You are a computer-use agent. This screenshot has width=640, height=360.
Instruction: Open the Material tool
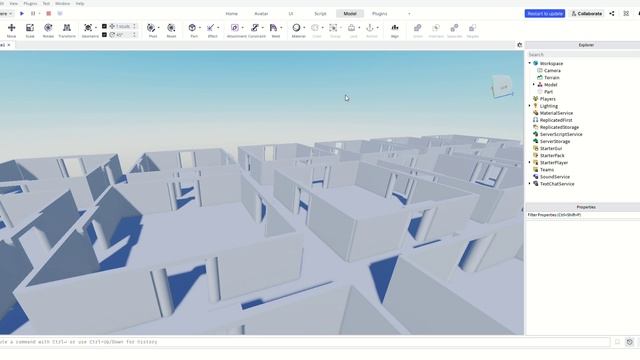coord(296,28)
